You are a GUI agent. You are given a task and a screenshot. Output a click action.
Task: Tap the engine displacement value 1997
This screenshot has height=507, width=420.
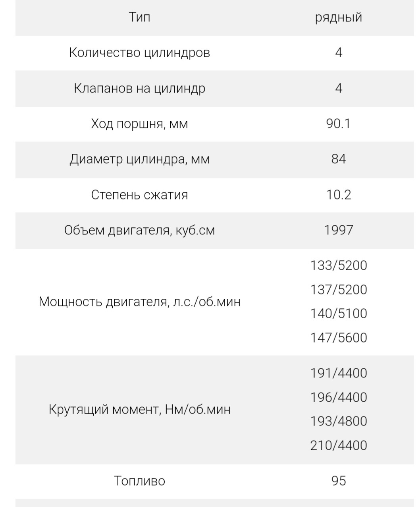[338, 230]
